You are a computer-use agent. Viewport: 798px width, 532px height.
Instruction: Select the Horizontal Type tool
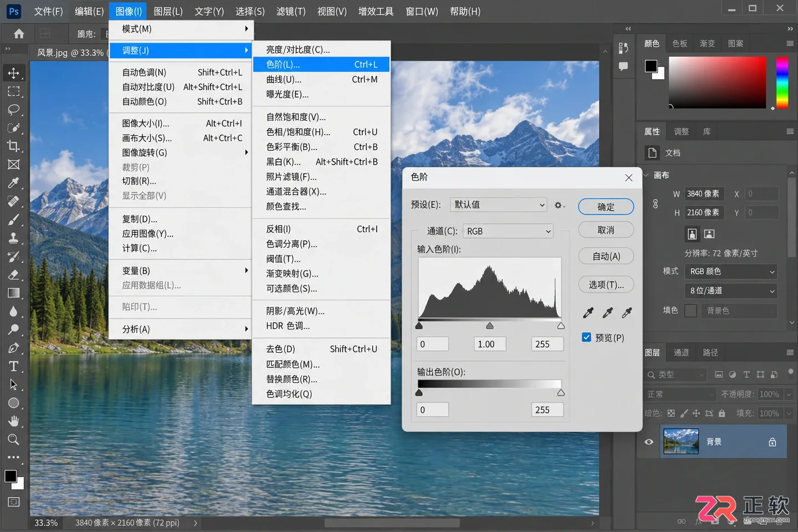click(x=13, y=366)
